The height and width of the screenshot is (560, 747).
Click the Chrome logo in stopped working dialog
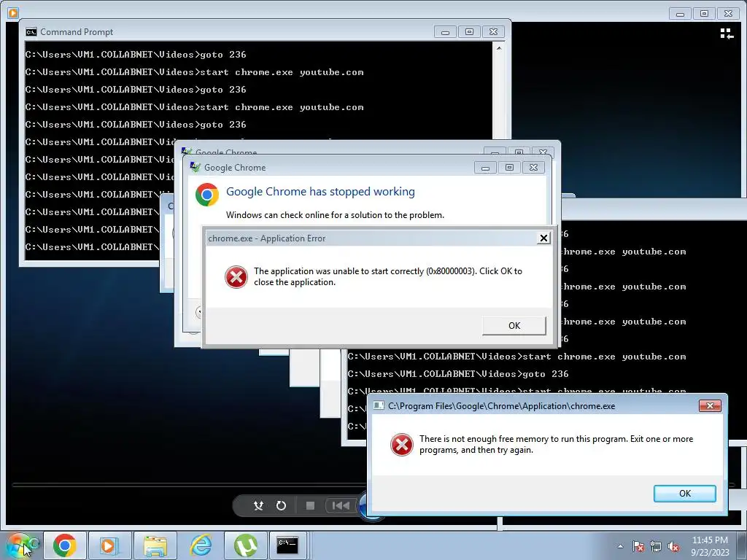point(207,195)
